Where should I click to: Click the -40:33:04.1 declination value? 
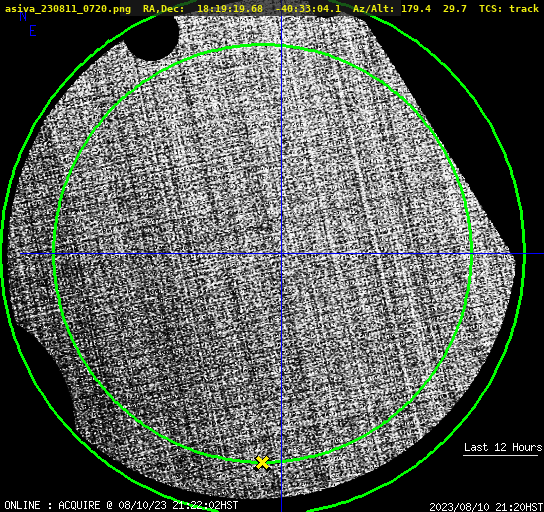pos(308,8)
